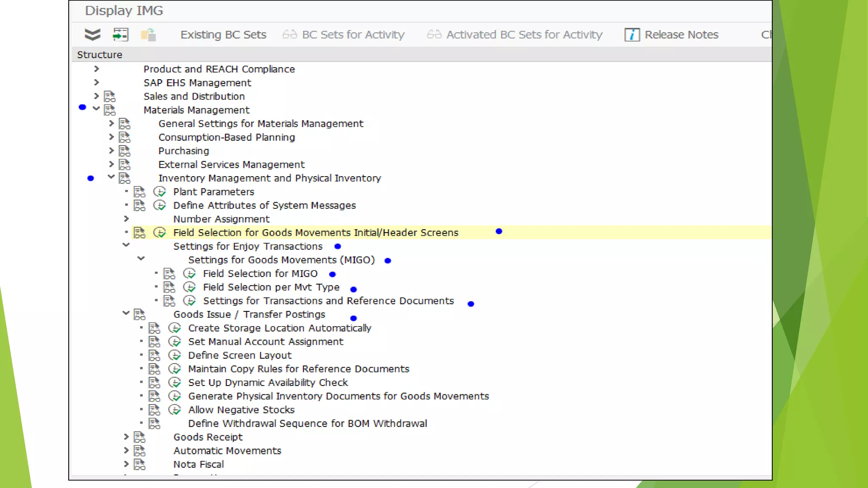The width and height of the screenshot is (868, 488).
Task: Execute Field Selection for MIGO activity icon
Action: pyautogui.click(x=189, y=274)
